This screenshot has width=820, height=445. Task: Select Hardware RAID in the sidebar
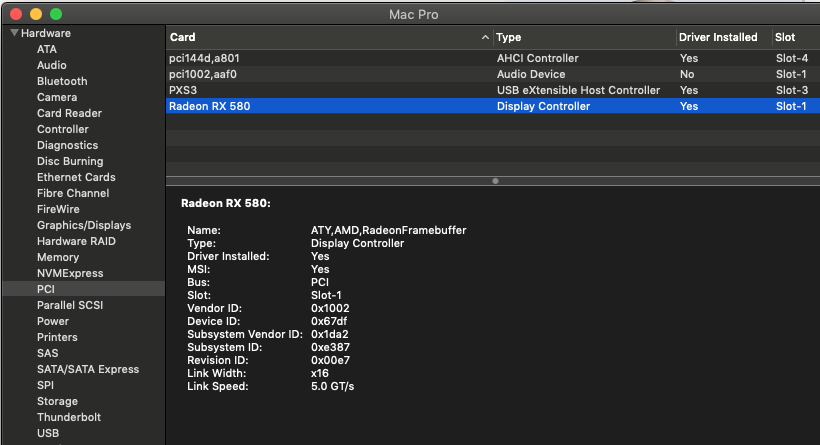coord(76,241)
